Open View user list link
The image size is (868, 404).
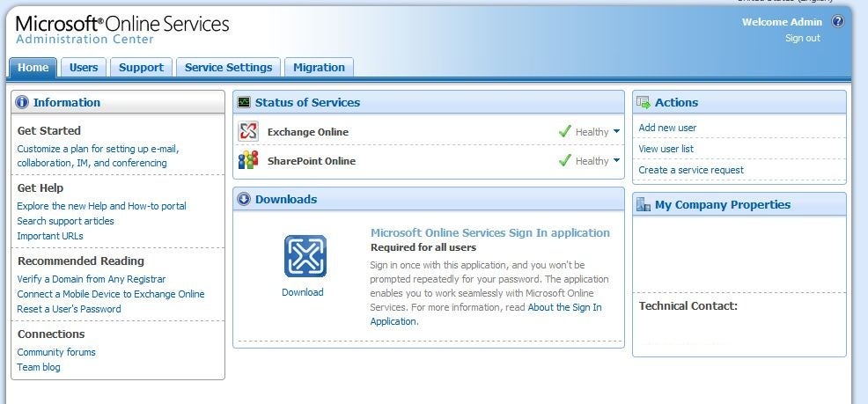pos(666,149)
